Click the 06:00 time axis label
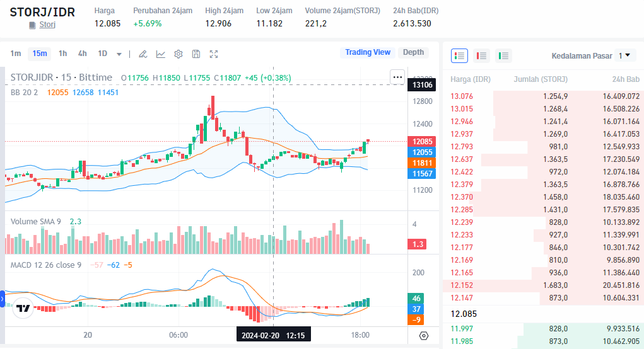 point(179,335)
